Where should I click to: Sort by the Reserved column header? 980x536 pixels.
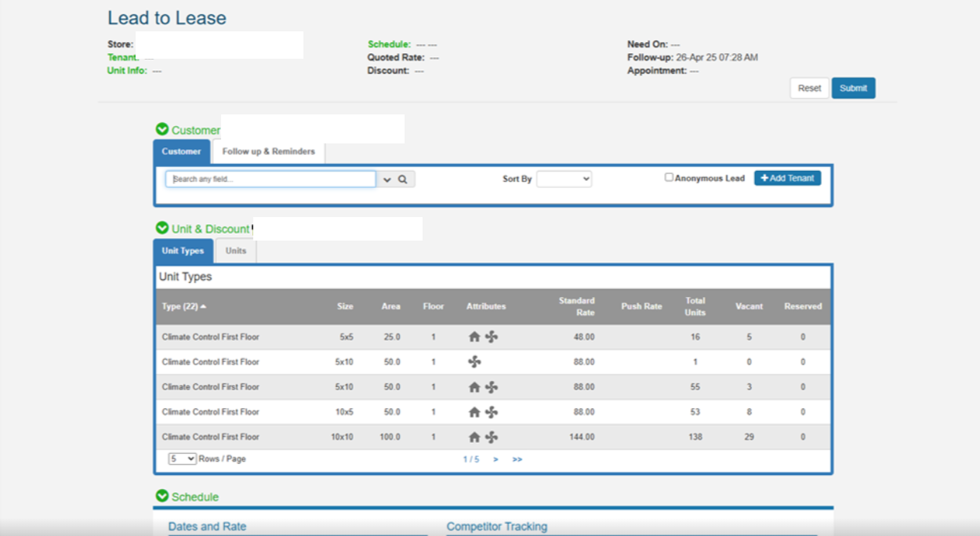[x=803, y=306]
